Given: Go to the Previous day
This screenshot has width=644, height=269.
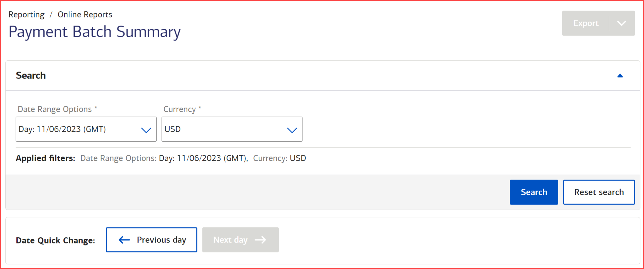Looking at the screenshot, I should pyautogui.click(x=152, y=240).
